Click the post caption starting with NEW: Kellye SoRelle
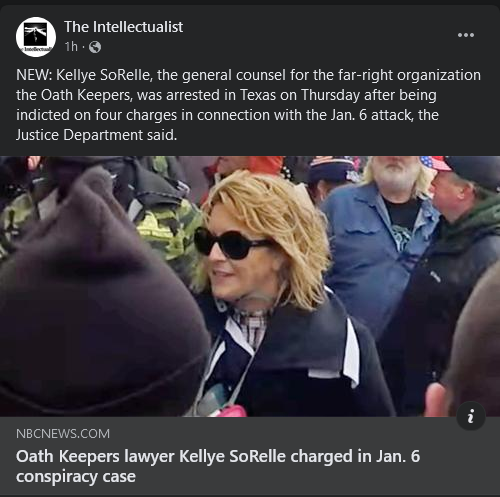The image size is (500, 497). click(x=248, y=105)
